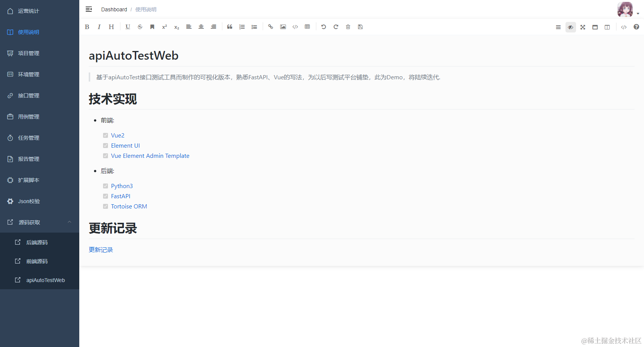
Task: Open markdown help question icon
Action: pyautogui.click(x=636, y=27)
